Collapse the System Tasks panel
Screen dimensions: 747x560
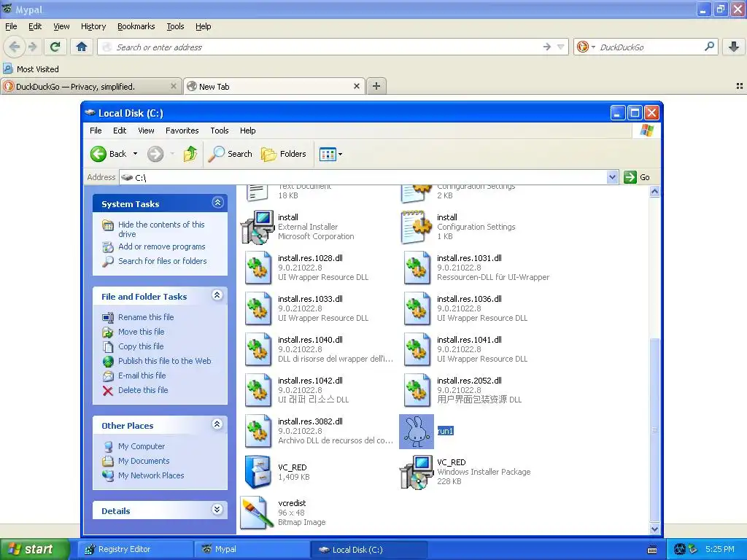click(217, 203)
